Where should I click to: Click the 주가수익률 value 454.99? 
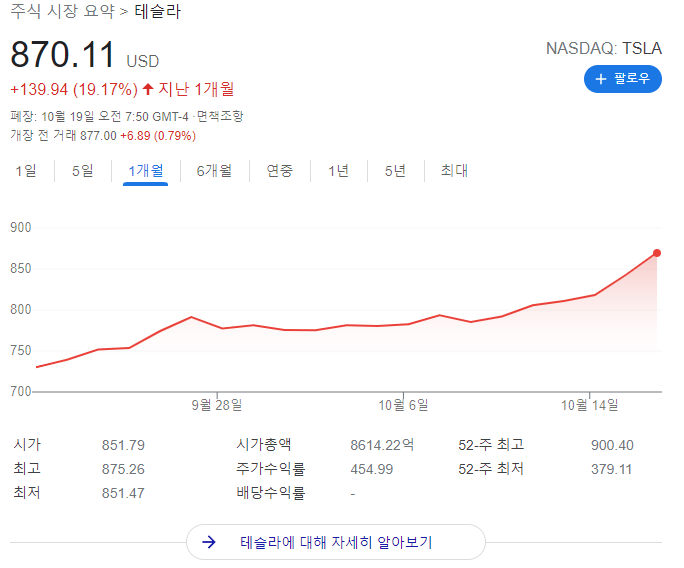(x=372, y=469)
